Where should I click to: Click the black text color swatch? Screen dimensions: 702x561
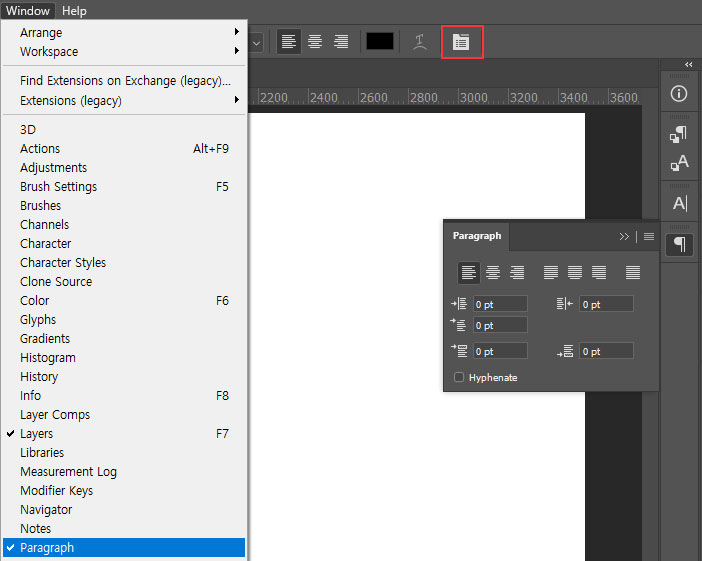click(x=380, y=41)
